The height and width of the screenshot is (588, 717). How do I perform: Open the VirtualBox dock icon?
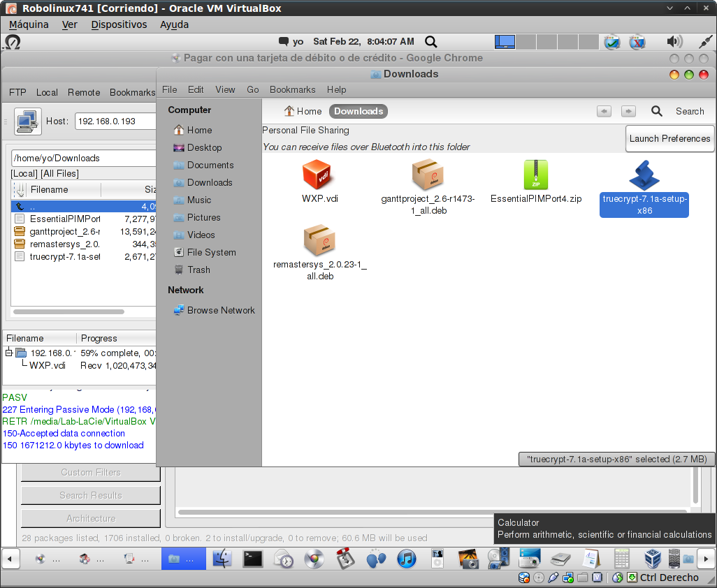[x=653, y=559]
